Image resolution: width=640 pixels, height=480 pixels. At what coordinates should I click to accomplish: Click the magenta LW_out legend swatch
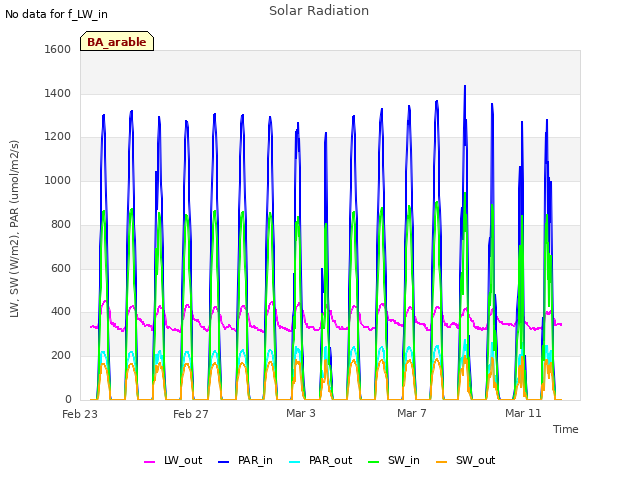tap(149, 462)
